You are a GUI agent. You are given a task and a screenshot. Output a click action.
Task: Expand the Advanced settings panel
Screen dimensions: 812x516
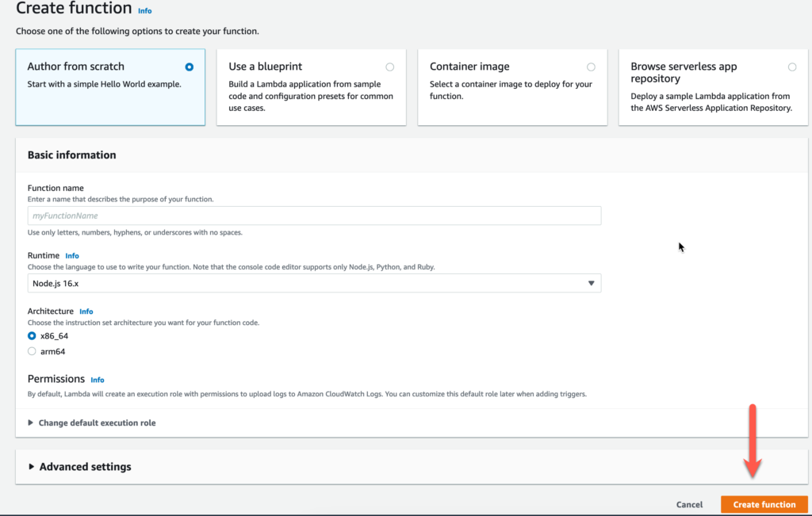click(85, 467)
